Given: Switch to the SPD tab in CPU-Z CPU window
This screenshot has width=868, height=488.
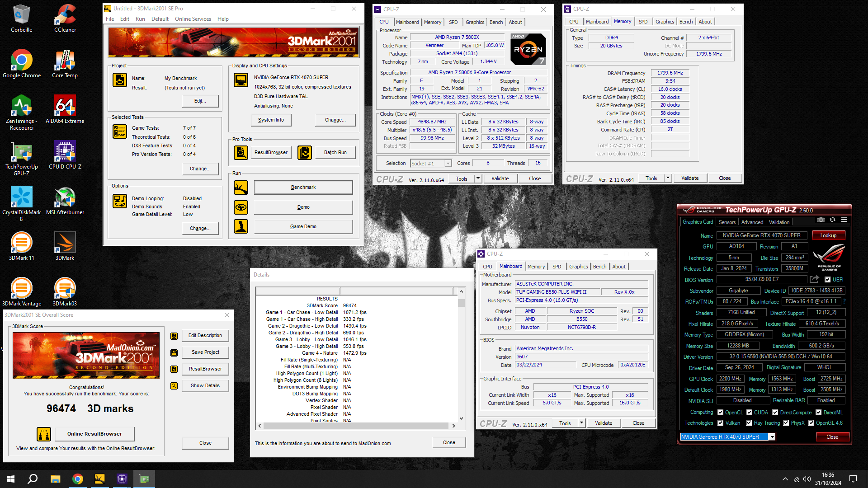Looking at the screenshot, I should pyautogui.click(x=453, y=22).
